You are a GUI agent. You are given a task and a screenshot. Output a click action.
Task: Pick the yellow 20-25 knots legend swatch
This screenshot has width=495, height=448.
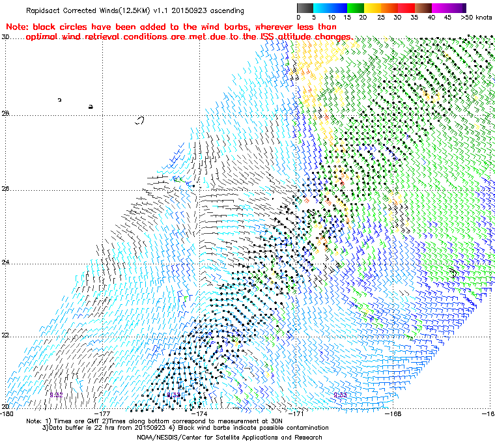[373, 8]
